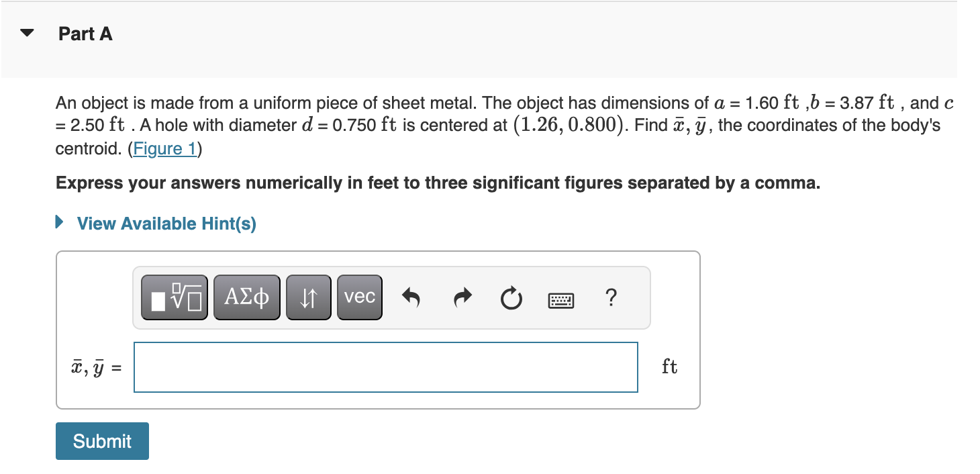
Task: Select the subscript/superscript arrows button
Action: [308, 296]
